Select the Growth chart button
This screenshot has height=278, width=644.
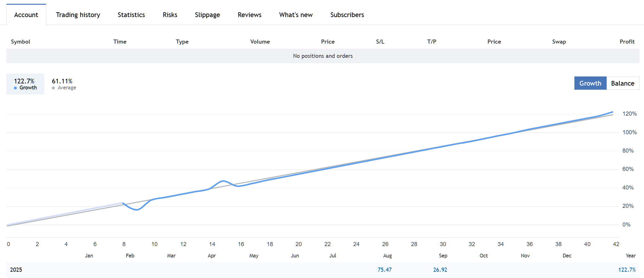click(590, 83)
